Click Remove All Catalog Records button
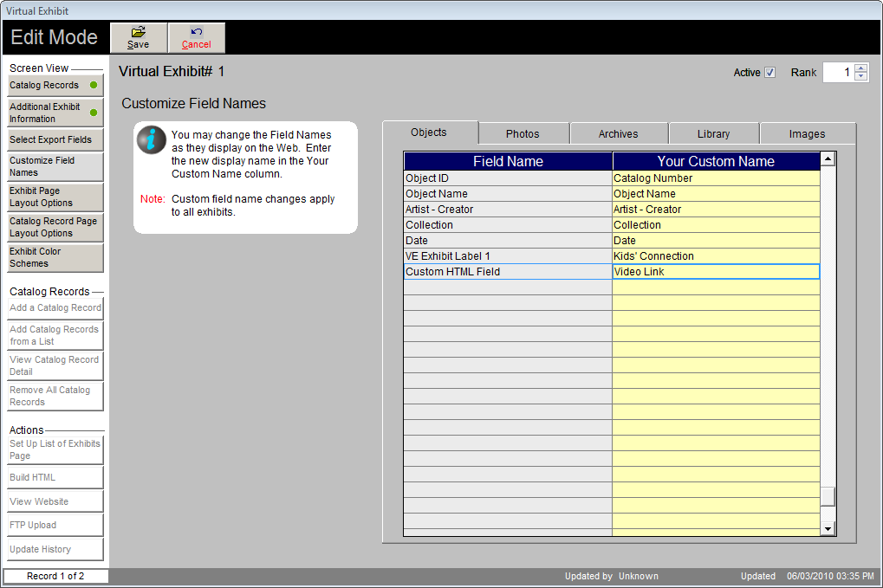 tap(55, 396)
